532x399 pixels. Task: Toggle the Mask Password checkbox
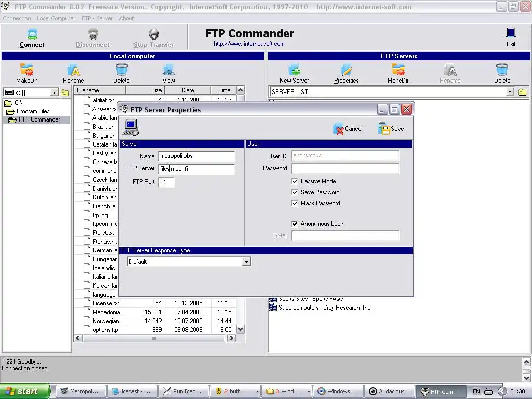coord(295,203)
